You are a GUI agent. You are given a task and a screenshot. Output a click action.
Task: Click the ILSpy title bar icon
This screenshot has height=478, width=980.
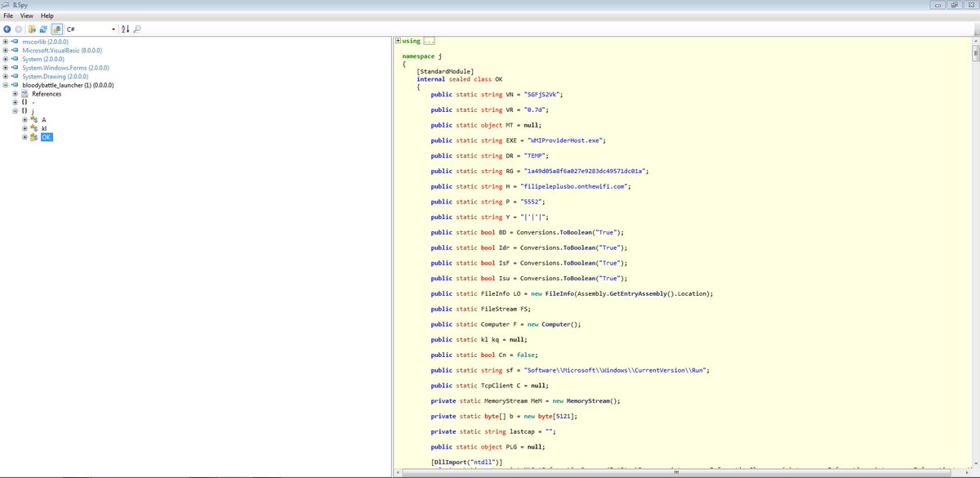[x=7, y=5]
